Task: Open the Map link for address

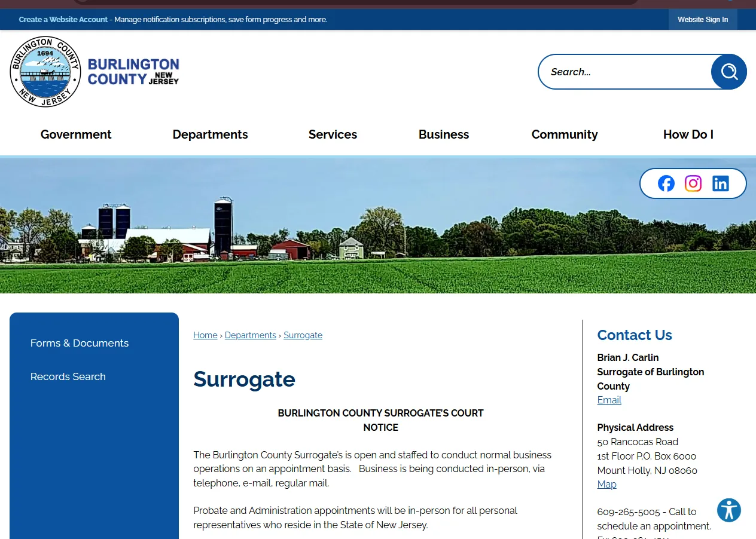Action: click(x=606, y=485)
